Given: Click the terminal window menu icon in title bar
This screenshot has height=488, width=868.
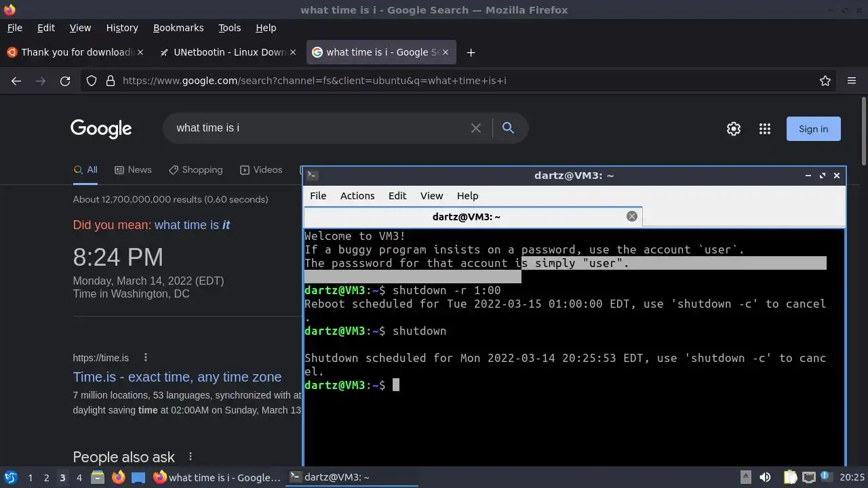Looking at the screenshot, I should [312, 175].
